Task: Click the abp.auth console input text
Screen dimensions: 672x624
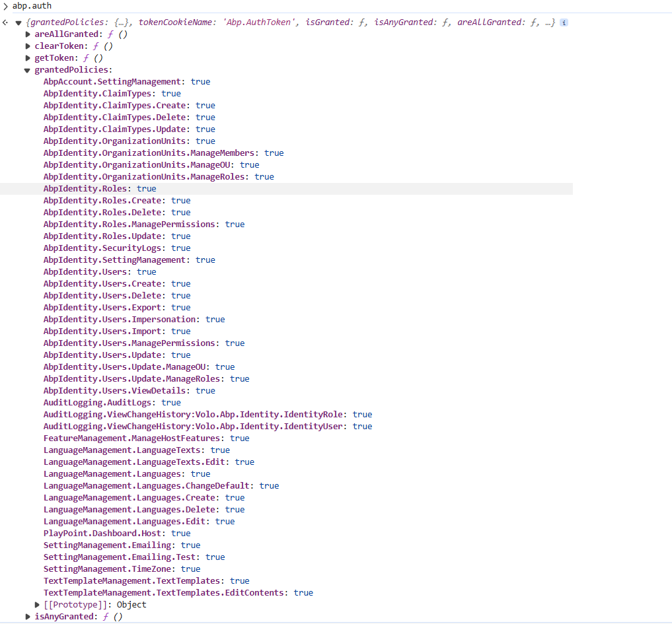Action: (x=32, y=6)
